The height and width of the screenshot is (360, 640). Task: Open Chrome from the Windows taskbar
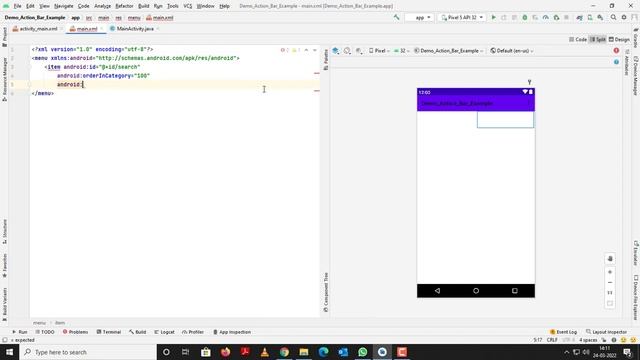[x=284, y=352]
